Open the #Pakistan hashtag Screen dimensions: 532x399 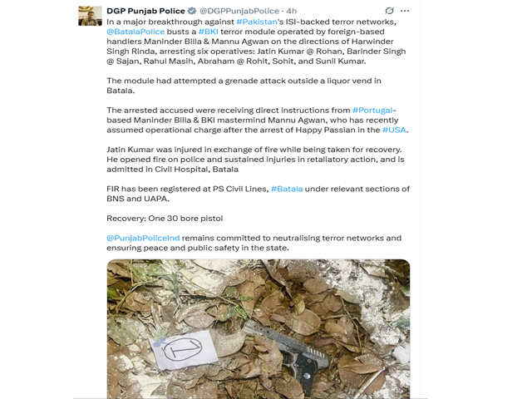(x=257, y=22)
